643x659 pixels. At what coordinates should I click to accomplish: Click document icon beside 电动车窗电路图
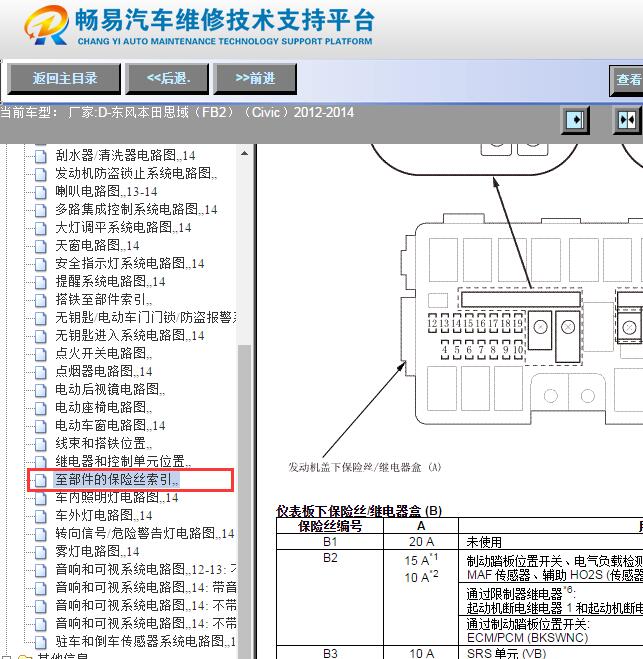(41, 427)
